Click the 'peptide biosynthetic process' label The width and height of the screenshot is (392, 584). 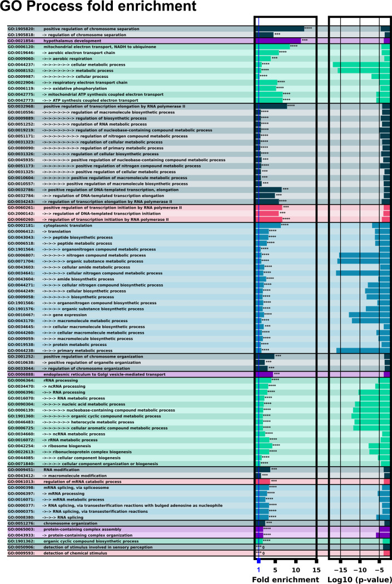pos(82,237)
